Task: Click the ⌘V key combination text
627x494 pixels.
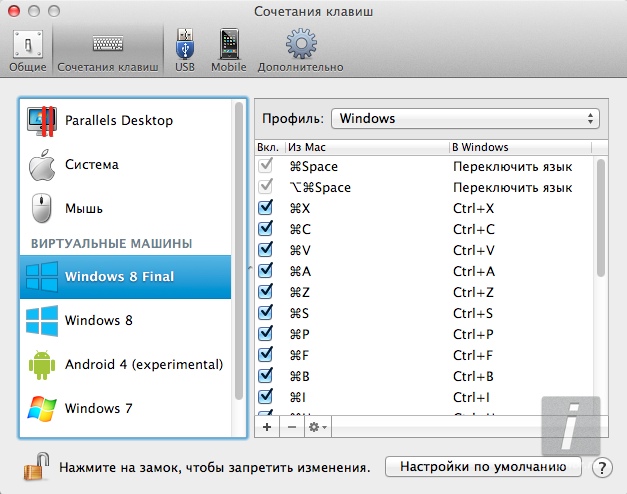Action: coord(300,250)
